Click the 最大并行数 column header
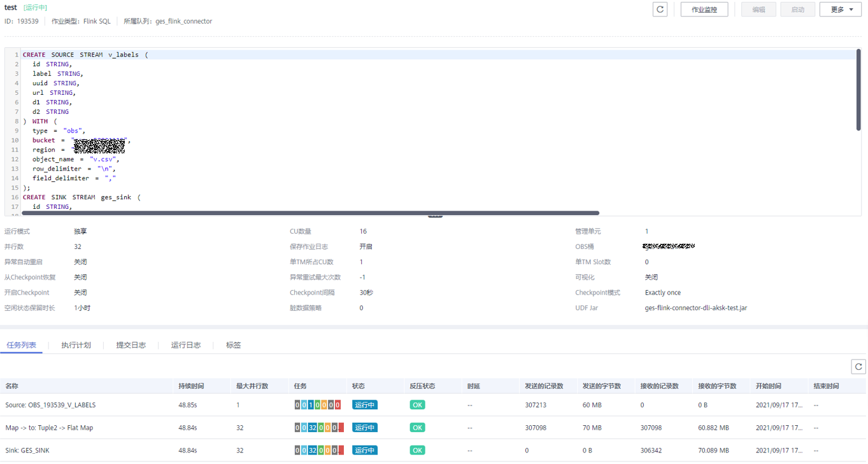Image resolution: width=868 pixels, height=464 pixels. tap(252, 386)
